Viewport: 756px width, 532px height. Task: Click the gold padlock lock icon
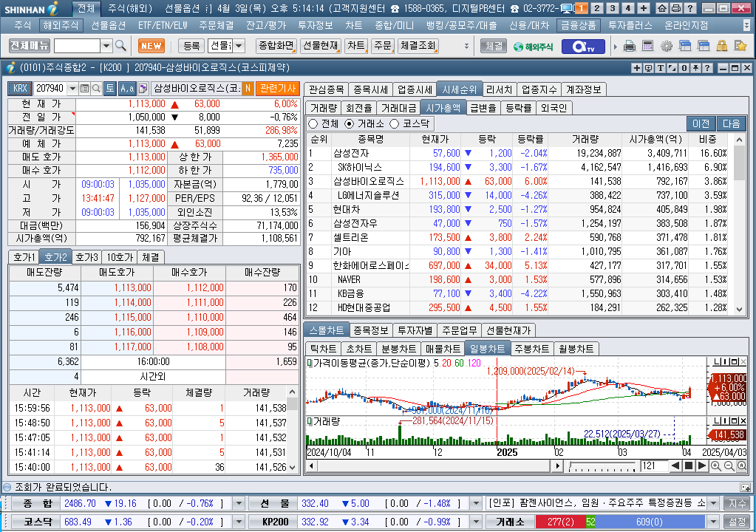point(722,47)
